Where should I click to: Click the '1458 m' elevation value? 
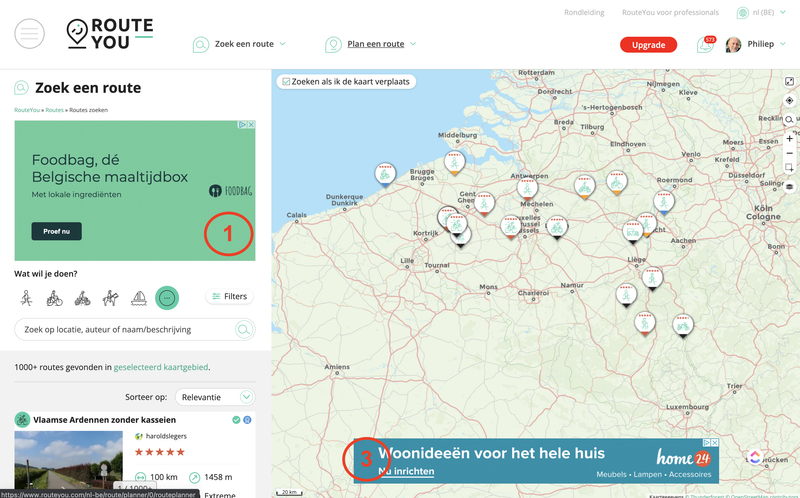(x=218, y=477)
